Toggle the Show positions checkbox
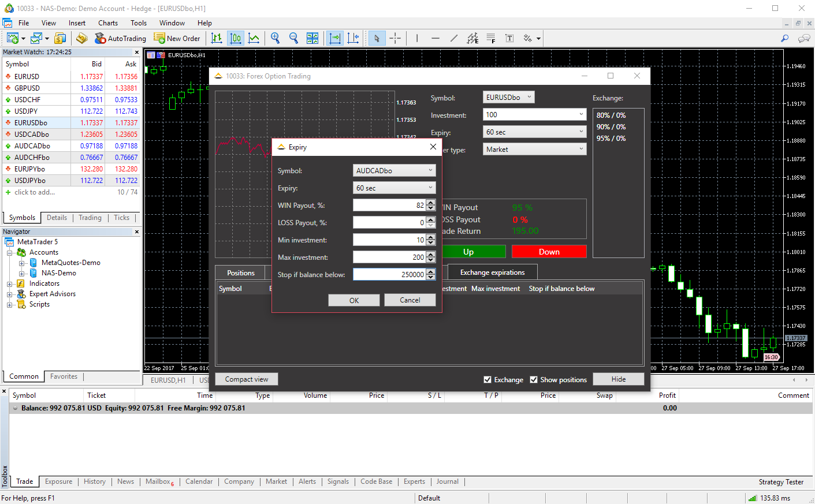 [x=534, y=379]
